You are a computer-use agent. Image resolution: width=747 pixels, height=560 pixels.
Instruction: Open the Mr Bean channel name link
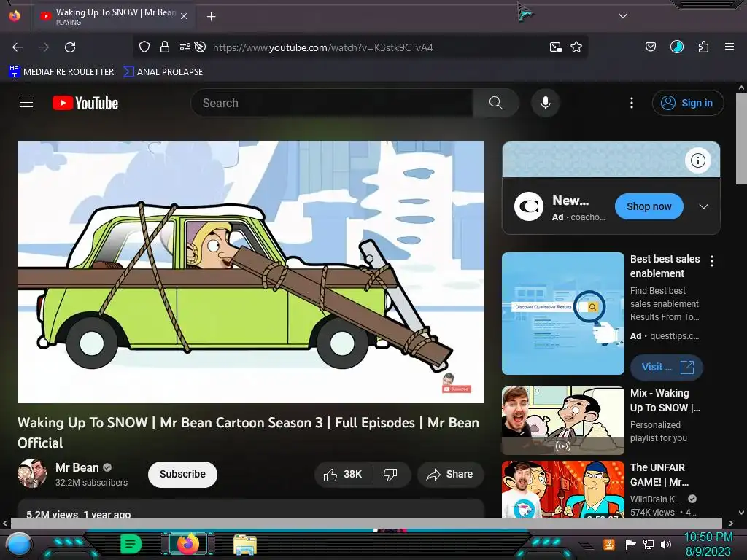point(77,467)
